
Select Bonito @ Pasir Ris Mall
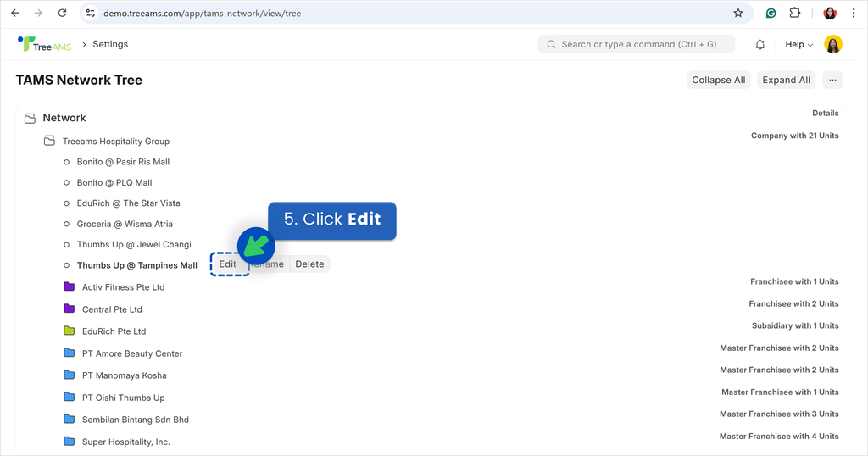tap(123, 162)
